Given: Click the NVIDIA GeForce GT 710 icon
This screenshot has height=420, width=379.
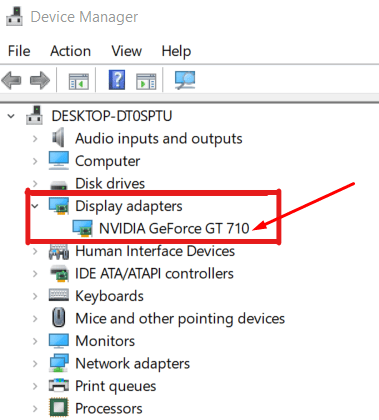Looking at the screenshot, I should point(82,228).
